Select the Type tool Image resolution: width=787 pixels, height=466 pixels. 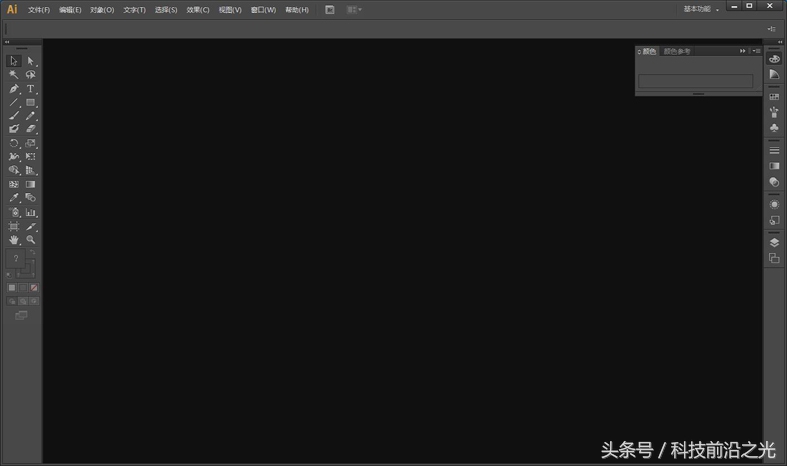click(31, 89)
